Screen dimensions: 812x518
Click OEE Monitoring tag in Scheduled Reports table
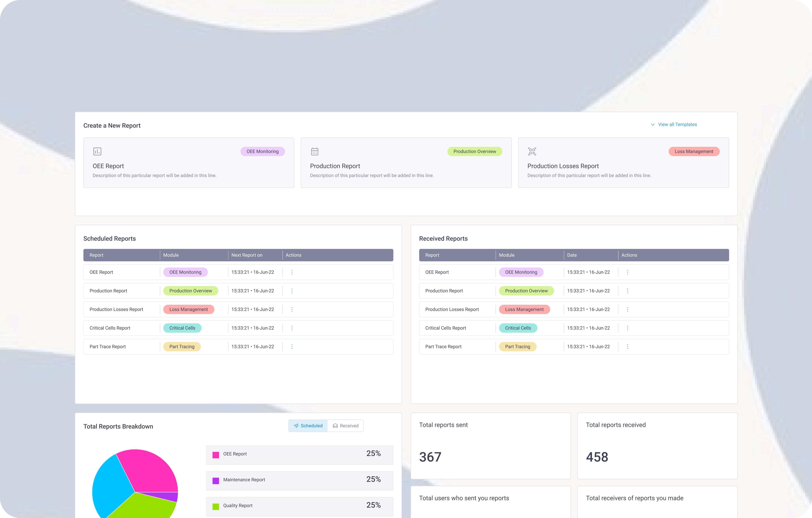[185, 272]
